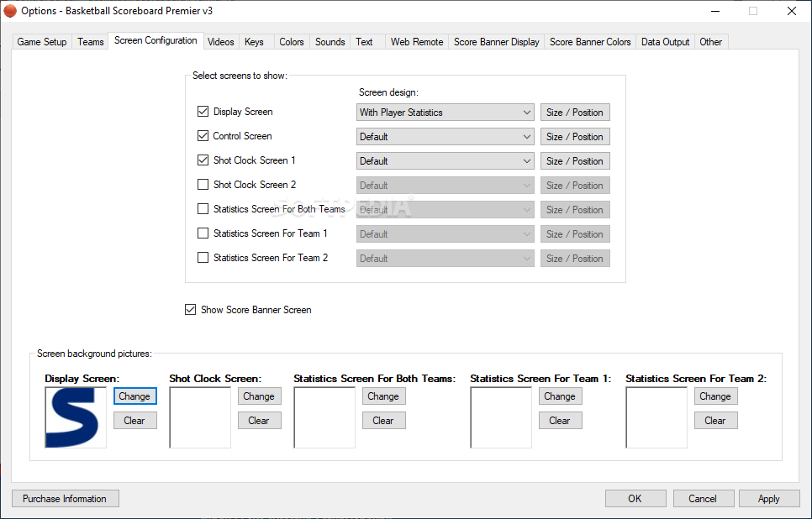
Task: Close the Options window
Action: click(792, 11)
